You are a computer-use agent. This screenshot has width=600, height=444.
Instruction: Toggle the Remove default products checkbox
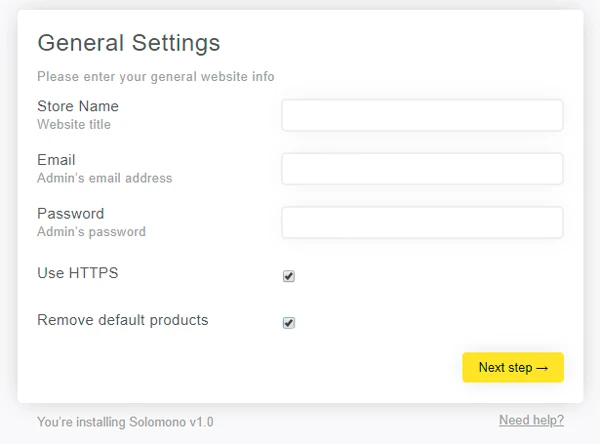pyautogui.click(x=289, y=323)
